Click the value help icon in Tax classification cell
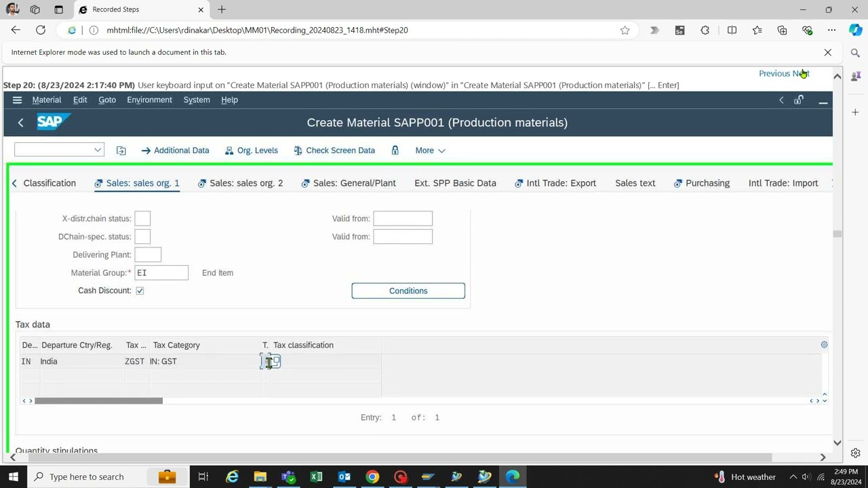 [275, 362]
